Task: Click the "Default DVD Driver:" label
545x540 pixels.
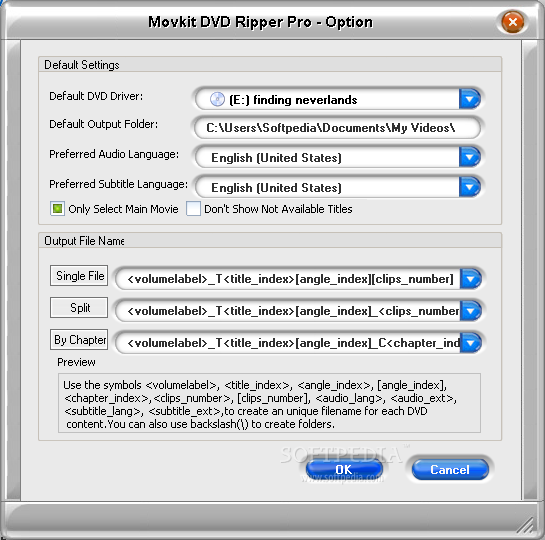Action: 96,96
